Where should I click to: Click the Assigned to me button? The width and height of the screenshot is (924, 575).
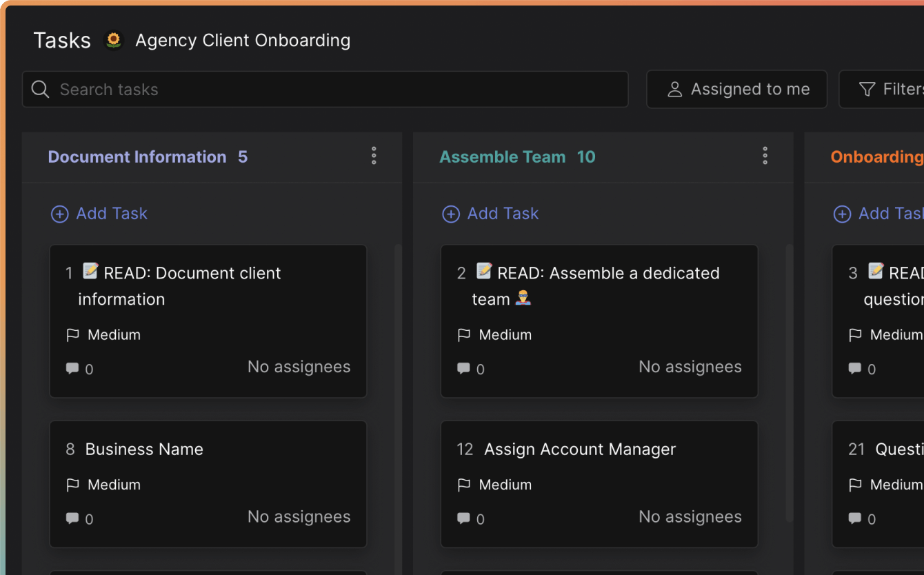coord(736,89)
